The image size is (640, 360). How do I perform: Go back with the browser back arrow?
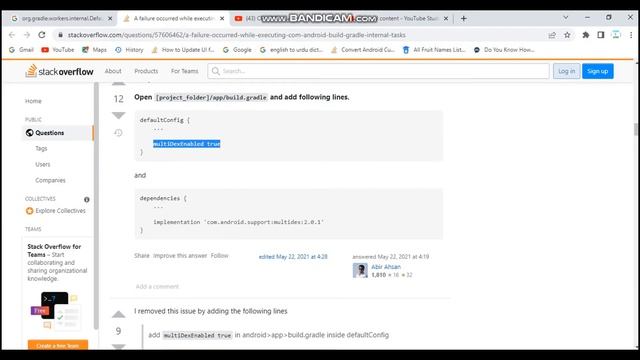point(12,35)
